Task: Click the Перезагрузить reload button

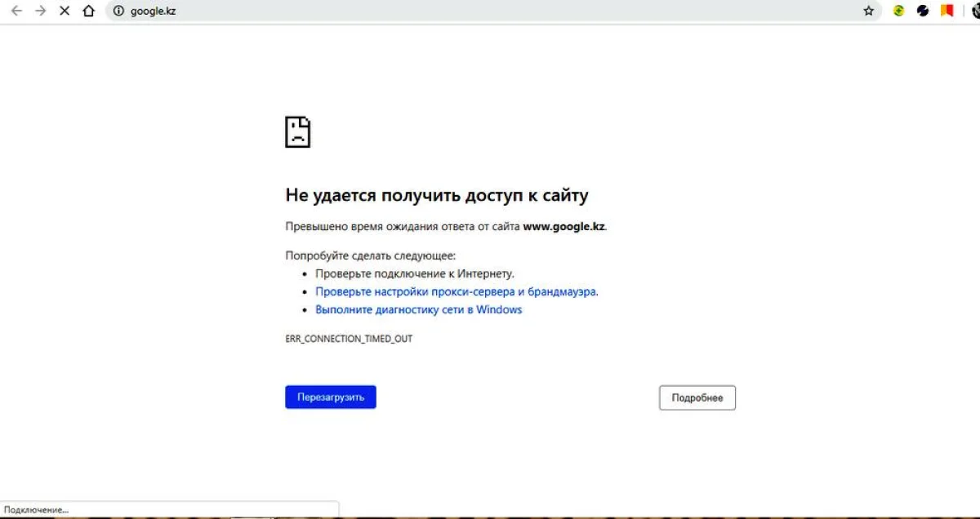Action: click(x=330, y=397)
